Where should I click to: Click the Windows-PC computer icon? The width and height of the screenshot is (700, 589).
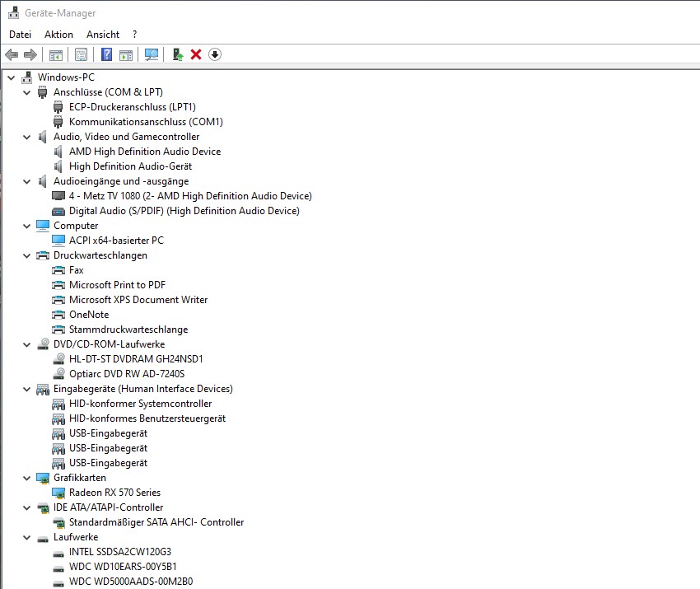click(x=27, y=77)
